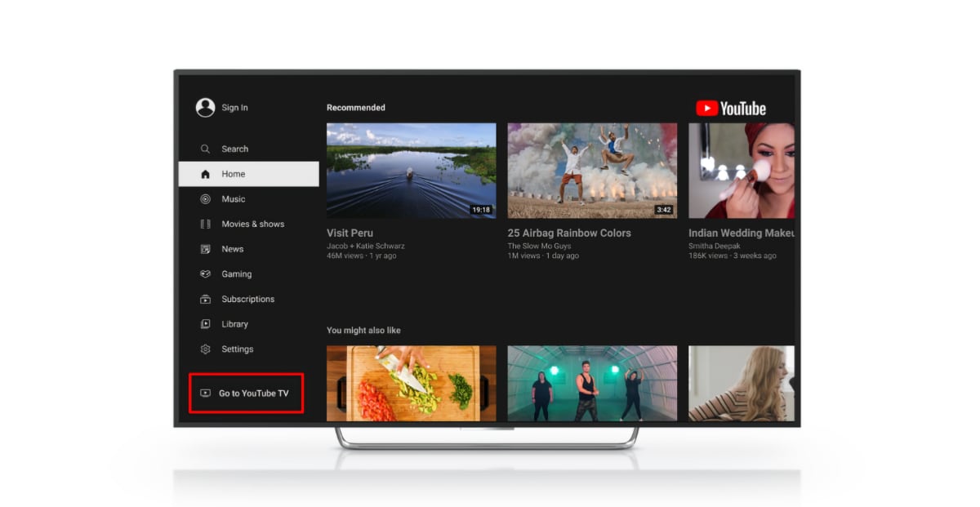Open the Subscriptions menu entry

248,299
